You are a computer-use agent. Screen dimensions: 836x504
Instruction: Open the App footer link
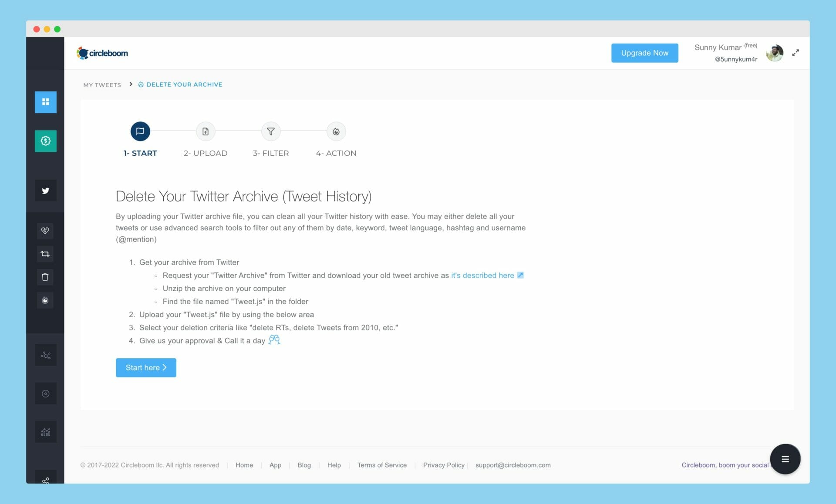[x=275, y=465]
